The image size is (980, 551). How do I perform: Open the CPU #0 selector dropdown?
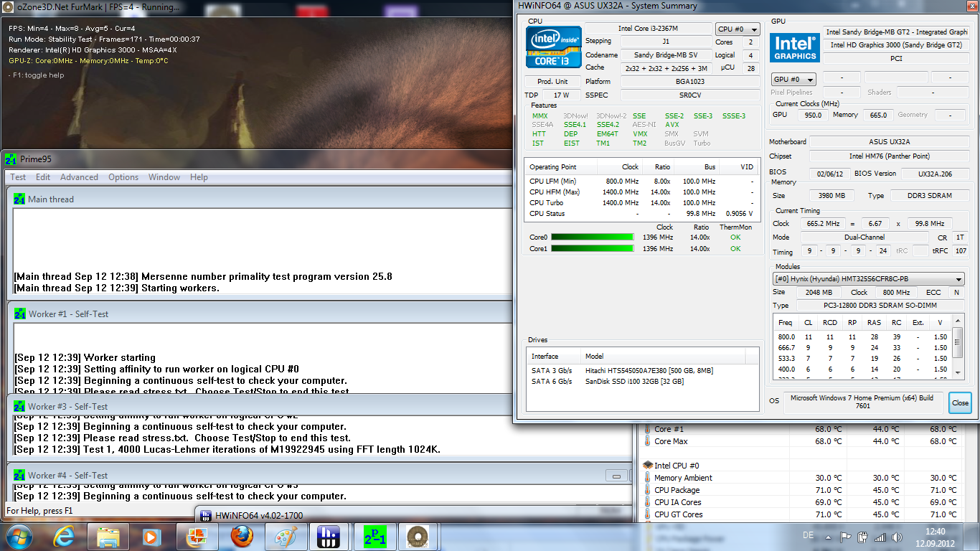coord(738,29)
